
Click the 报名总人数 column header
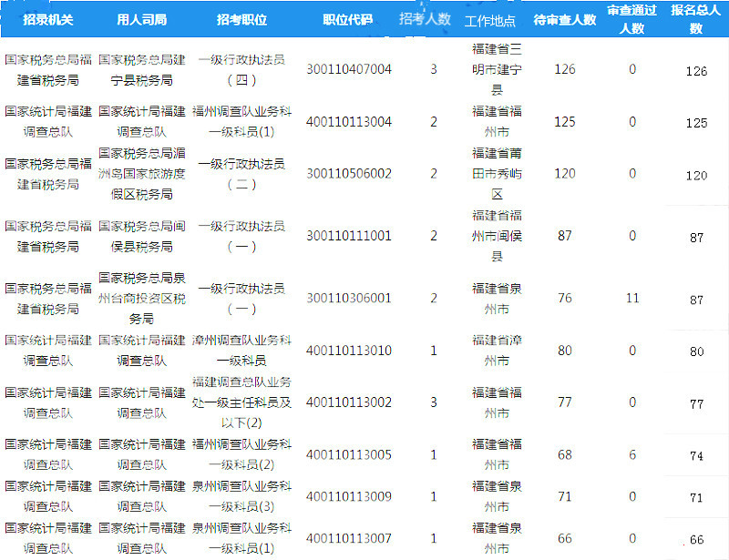(x=695, y=19)
